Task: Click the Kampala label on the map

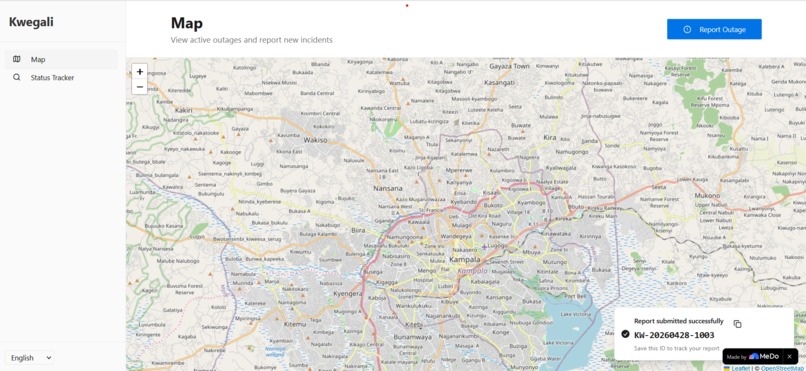Action: (x=464, y=259)
